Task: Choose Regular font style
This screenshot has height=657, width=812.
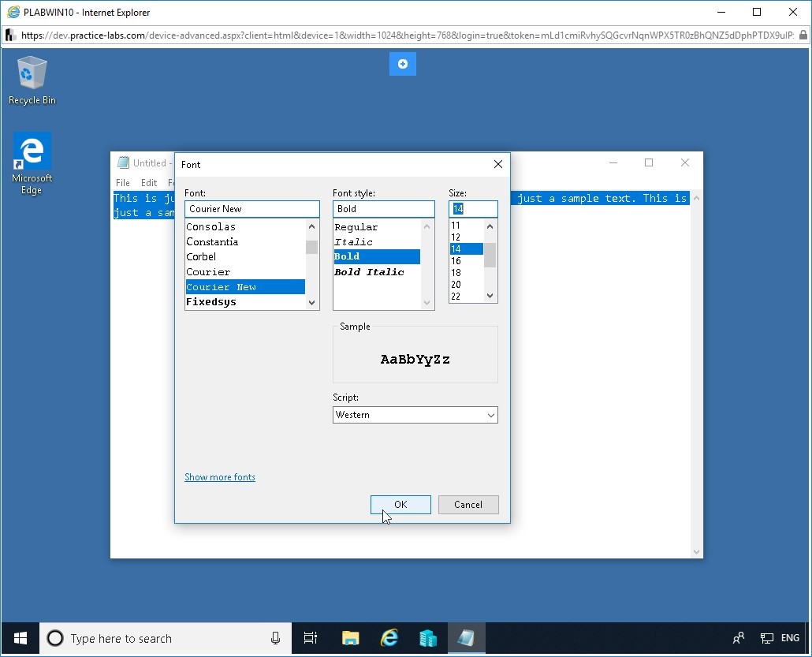Action: [377, 227]
